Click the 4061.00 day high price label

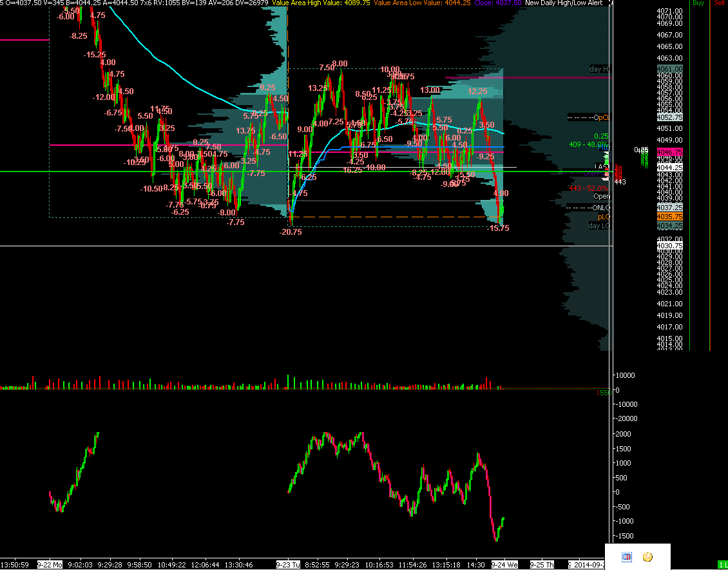669,69
